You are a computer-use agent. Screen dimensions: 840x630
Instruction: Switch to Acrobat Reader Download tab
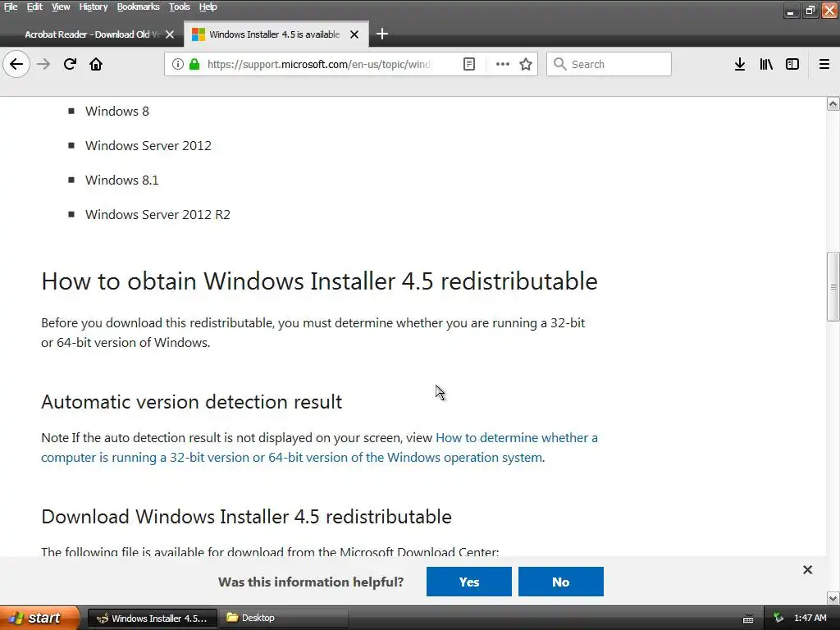coord(92,34)
